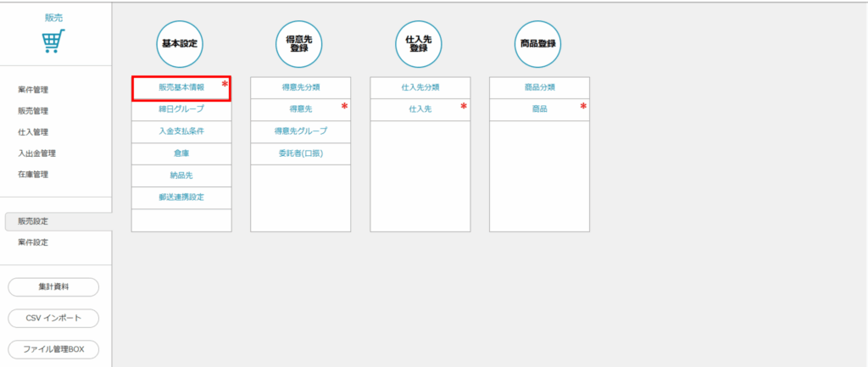The image size is (868, 367).
Task: Open the 締日グループ setting
Action: tap(181, 109)
